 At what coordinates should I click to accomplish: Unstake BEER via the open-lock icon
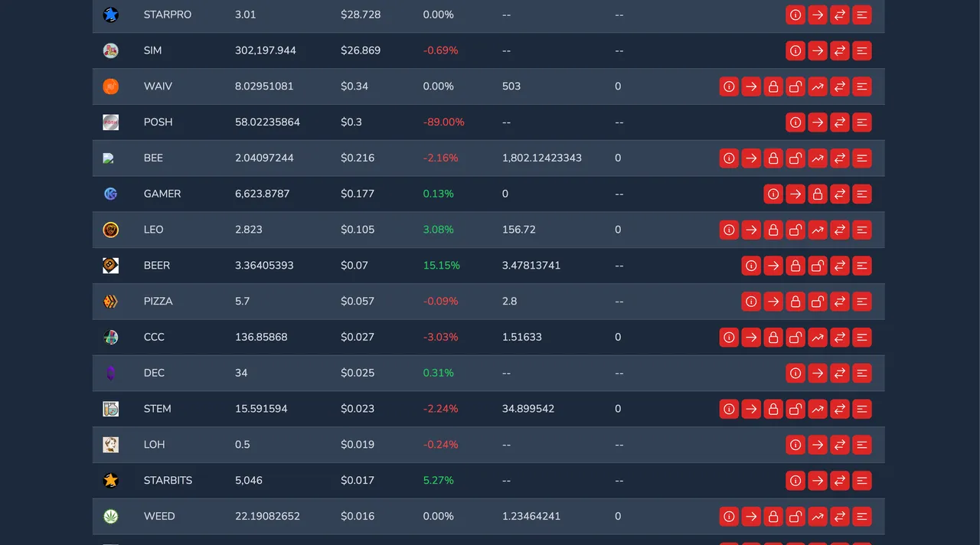point(818,266)
